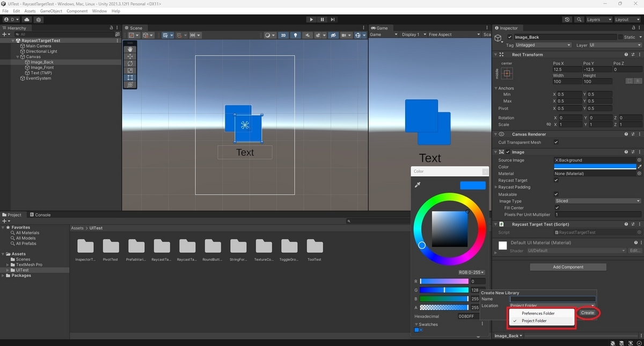Image resolution: width=644 pixels, height=346 pixels.
Task: Disable the Cull Transparent Mesh checkbox
Action: [x=556, y=142]
